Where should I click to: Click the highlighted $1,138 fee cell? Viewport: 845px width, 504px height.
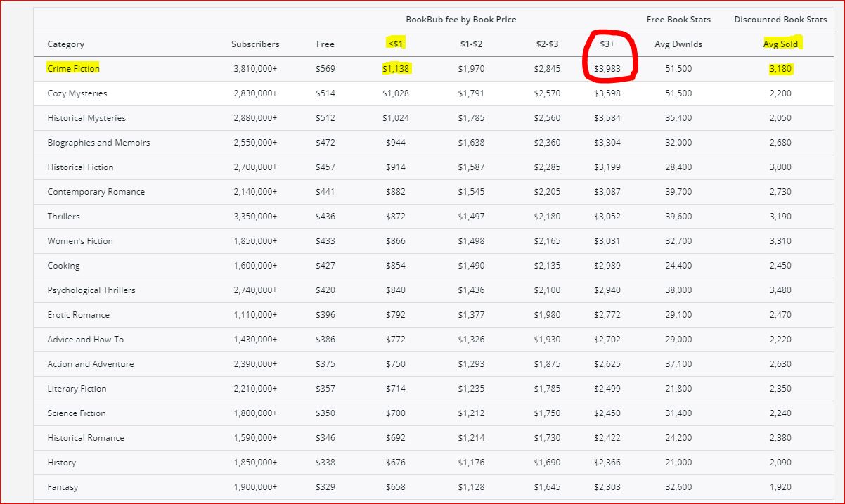point(396,69)
